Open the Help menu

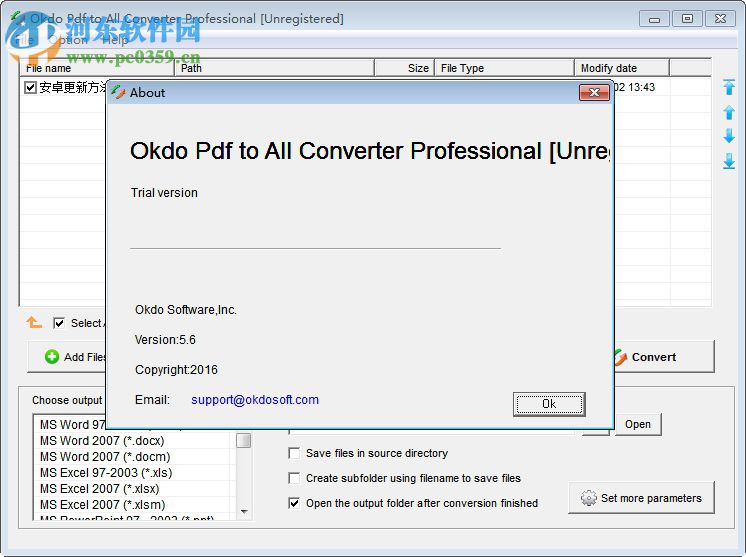click(115, 40)
